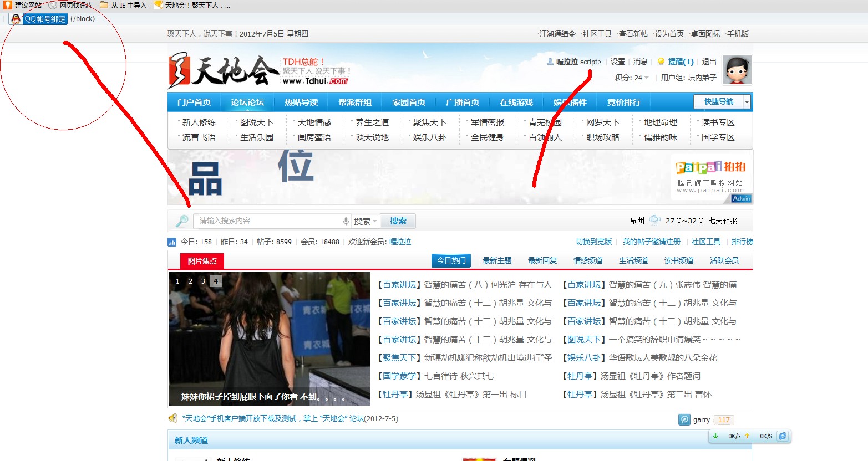
Task: Open the 搜索 type dropdown
Action: pos(365,221)
